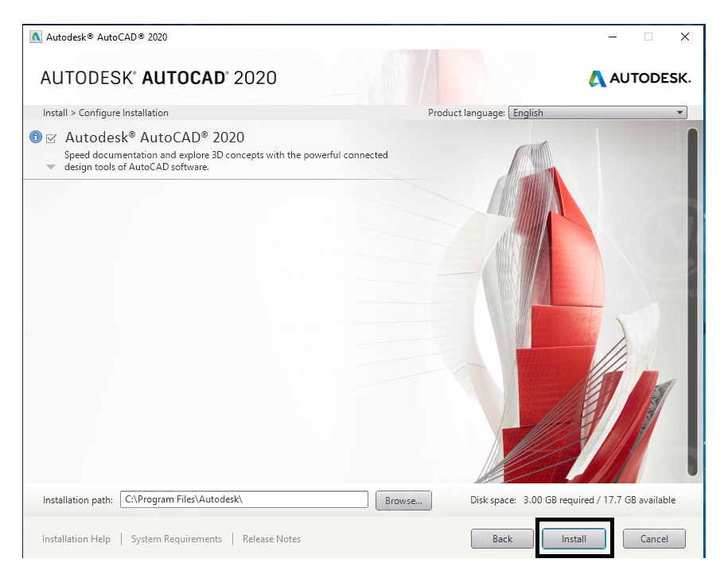Click the Autodesk AutoCAD 2020 product title

pos(154,138)
